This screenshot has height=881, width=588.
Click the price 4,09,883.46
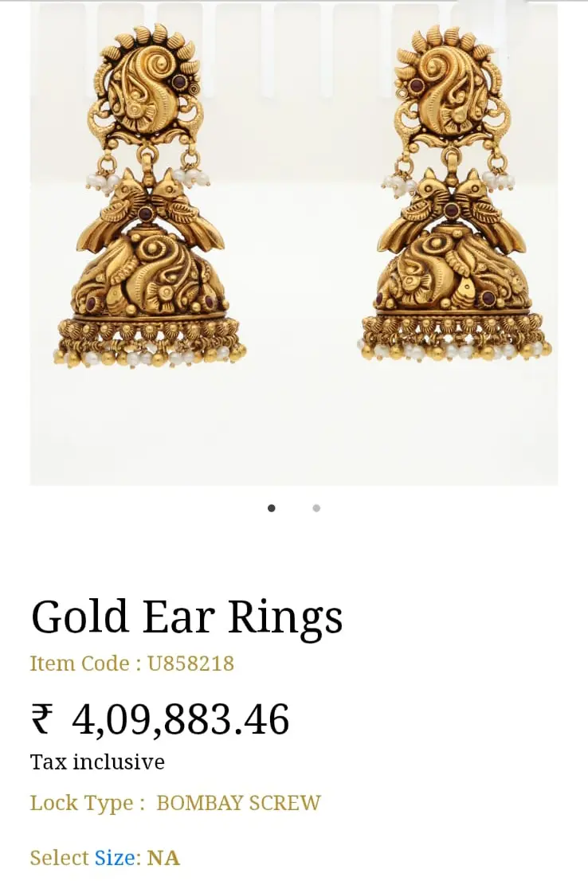[x=180, y=719]
